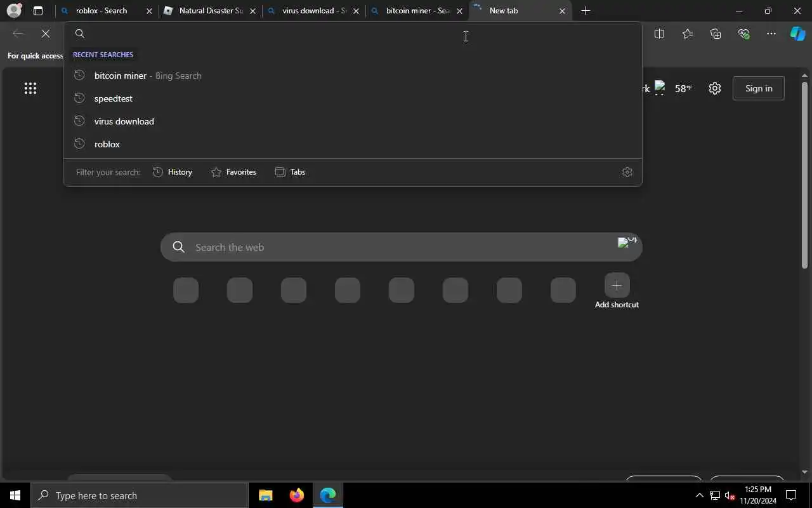Image resolution: width=812 pixels, height=508 pixels.
Task: Open the muted volume tray icon
Action: tap(730, 495)
